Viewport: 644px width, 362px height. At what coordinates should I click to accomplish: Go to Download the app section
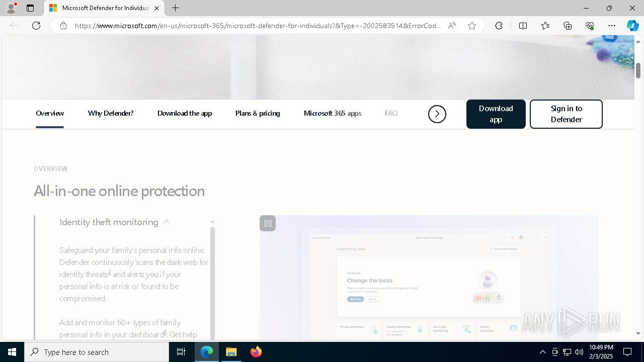click(185, 114)
